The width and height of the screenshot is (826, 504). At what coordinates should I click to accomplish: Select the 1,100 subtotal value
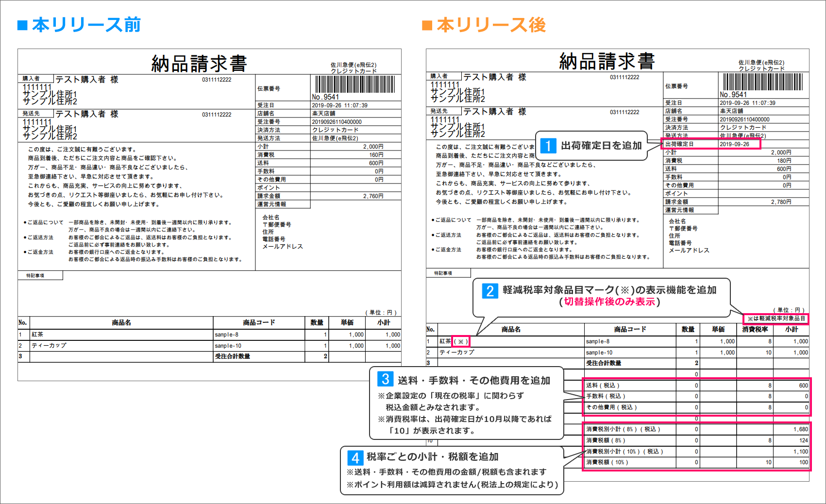click(x=801, y=452)
